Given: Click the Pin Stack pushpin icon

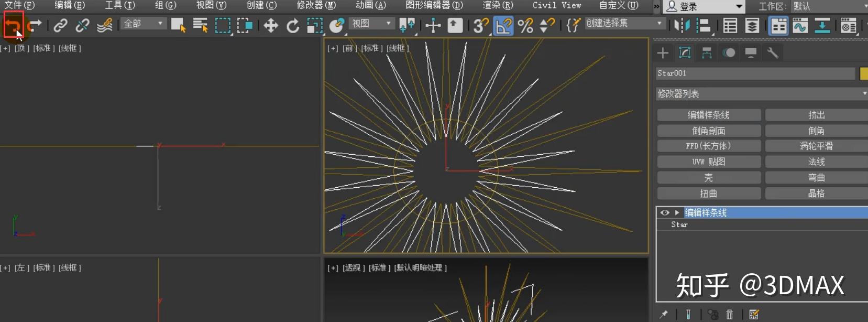Looking at the screenshot, I should [x=664, y=314].
